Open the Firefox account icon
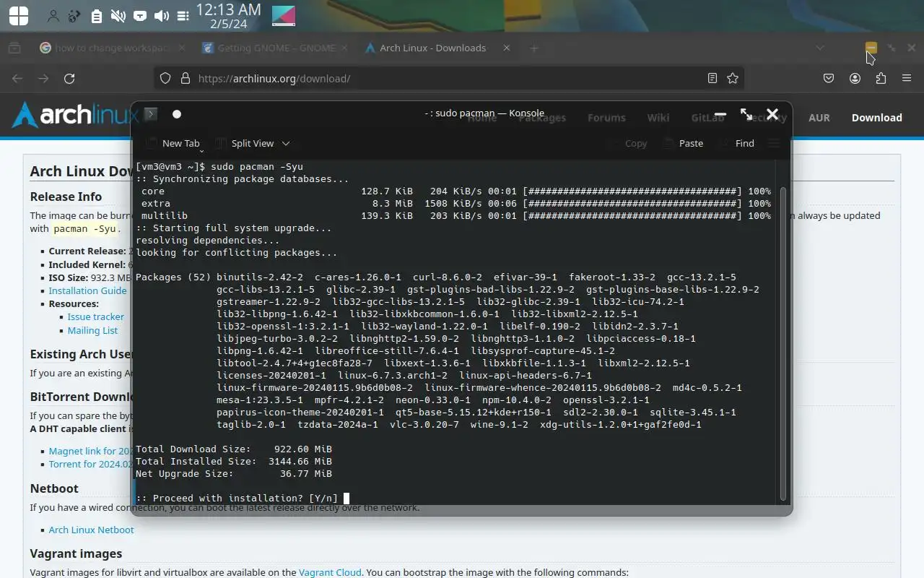The width and height of the screenshot is (924, 578). click(x=855, y=78)
